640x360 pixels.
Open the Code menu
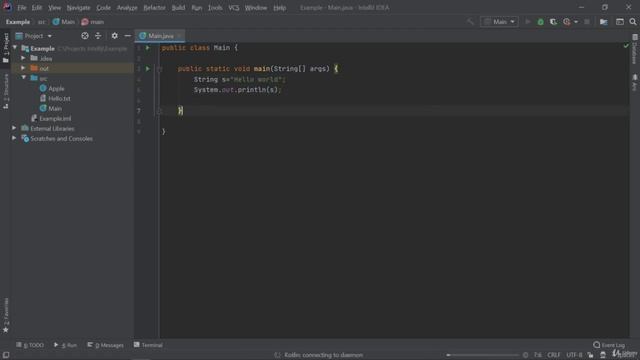click(103, 8)
